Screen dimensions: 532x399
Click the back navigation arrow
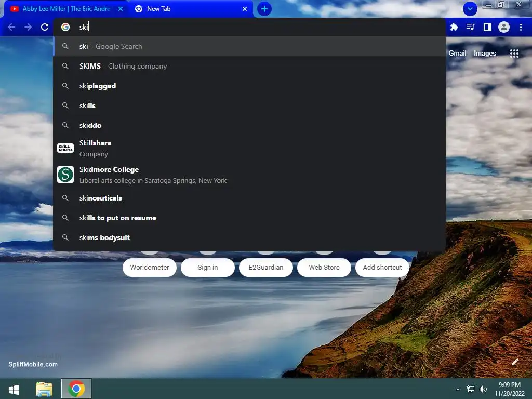(11, 27)
